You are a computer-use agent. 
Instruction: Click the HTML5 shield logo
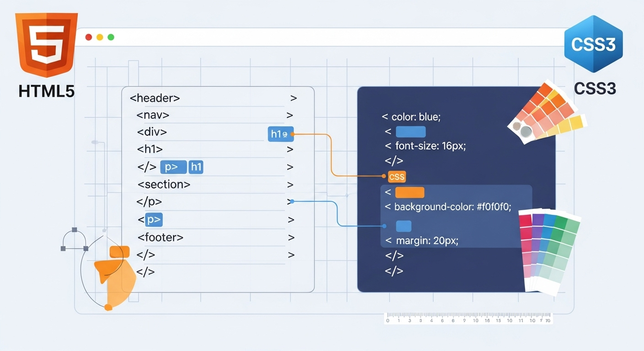pos(46,45)
